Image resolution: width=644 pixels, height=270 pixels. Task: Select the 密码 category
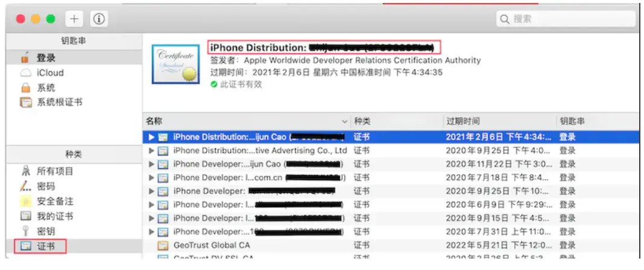(x=74, y=187)
